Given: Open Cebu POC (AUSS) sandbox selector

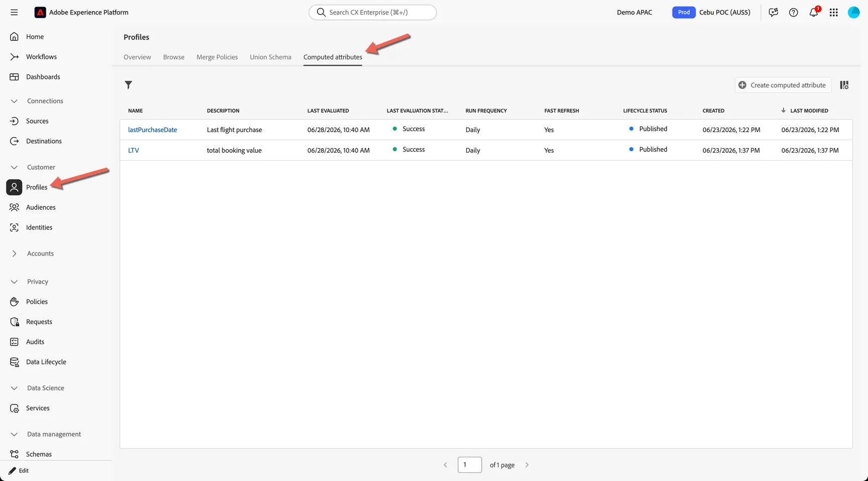Looking at the screenshot, I should point(724,13).
